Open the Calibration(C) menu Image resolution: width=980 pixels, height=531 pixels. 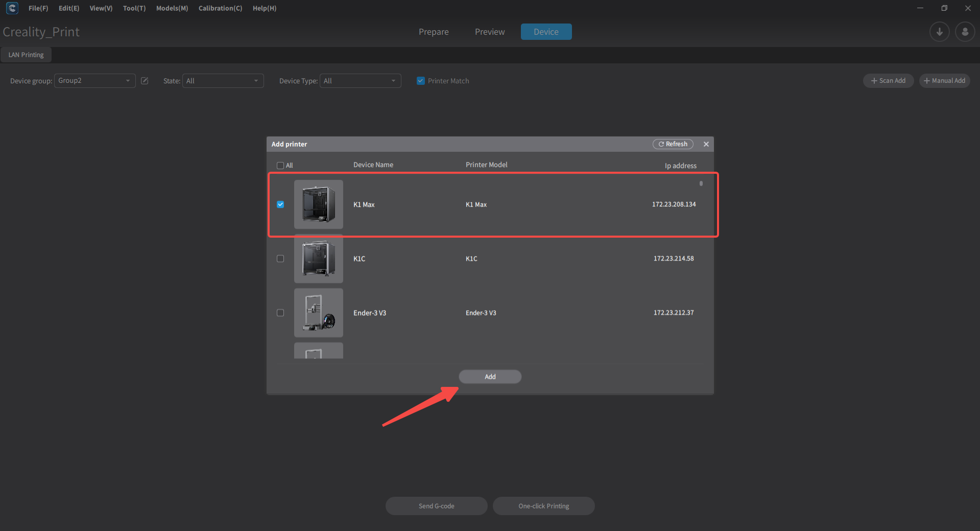point(221,8)
